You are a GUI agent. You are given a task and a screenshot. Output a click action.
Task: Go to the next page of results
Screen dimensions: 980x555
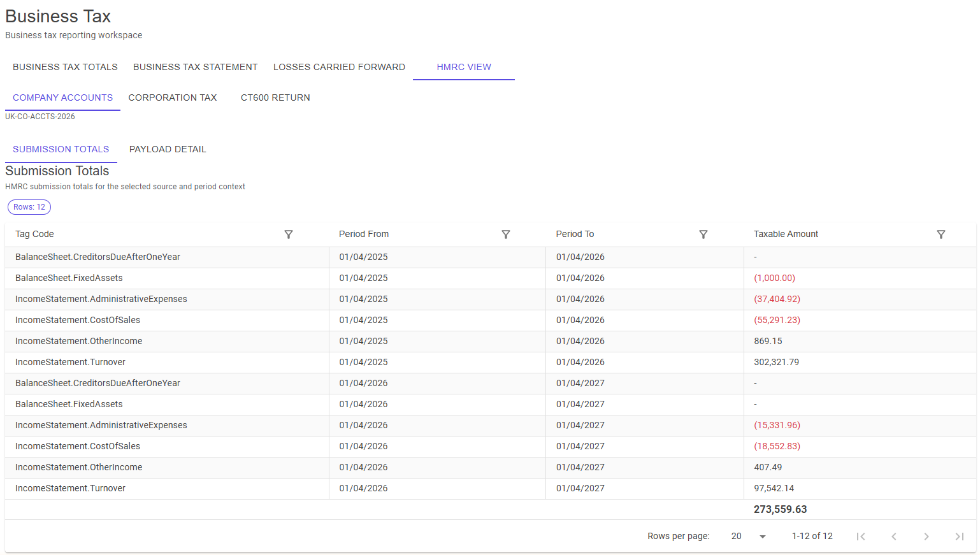click(x=926, y=537)
